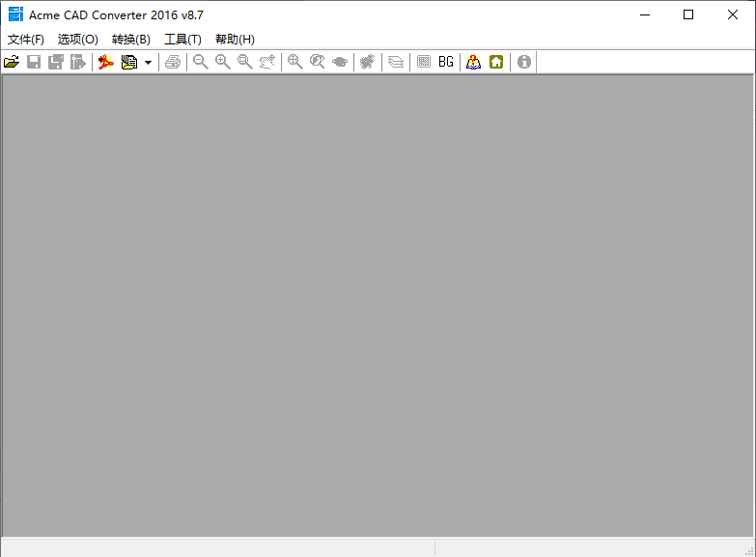Image resolution: width=756 pixels, height=557 pixels.
Task: Click the Home page house icon
Action: pos(496,62)
